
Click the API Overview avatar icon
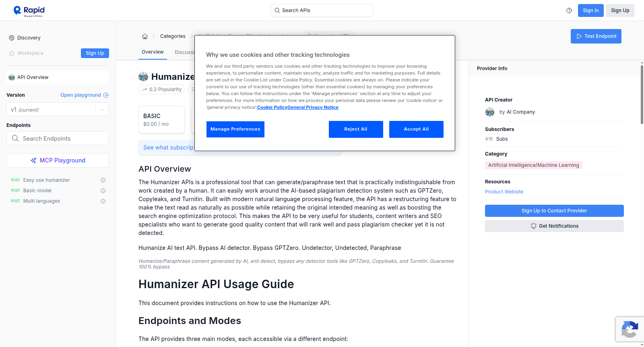pos(12,77)
